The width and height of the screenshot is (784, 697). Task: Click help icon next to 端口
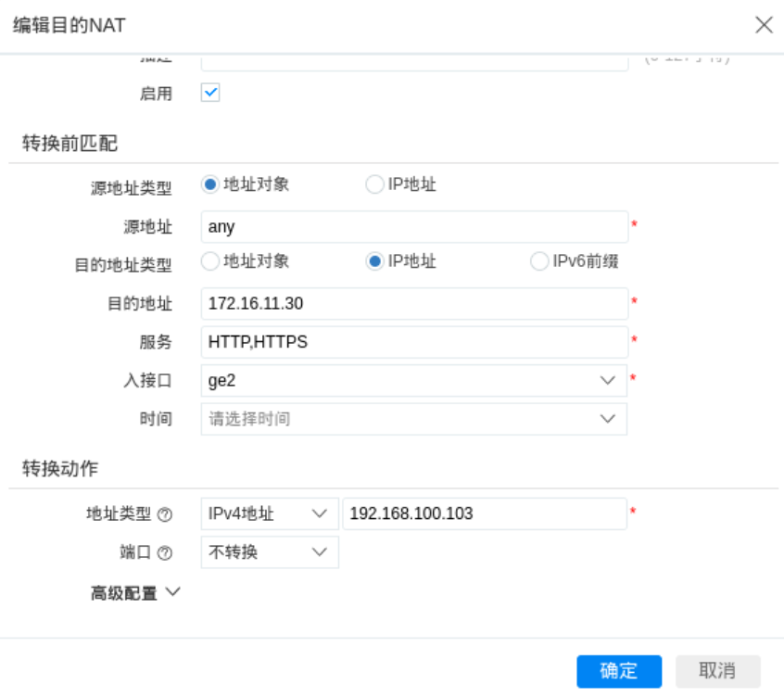pyautogui.click(x=165, y=553)
